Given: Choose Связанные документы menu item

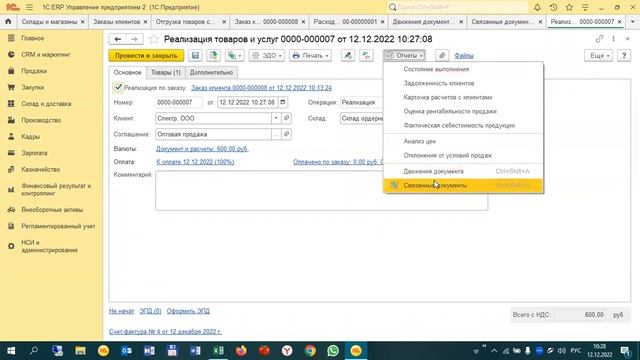Looking at the screenshot, I should [x=463, y=185].
